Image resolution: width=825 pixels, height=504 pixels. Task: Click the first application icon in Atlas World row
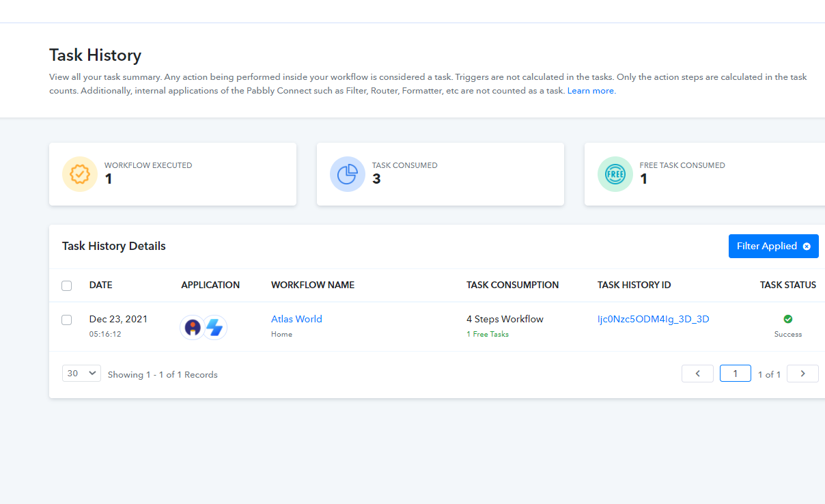click(193, 327)
